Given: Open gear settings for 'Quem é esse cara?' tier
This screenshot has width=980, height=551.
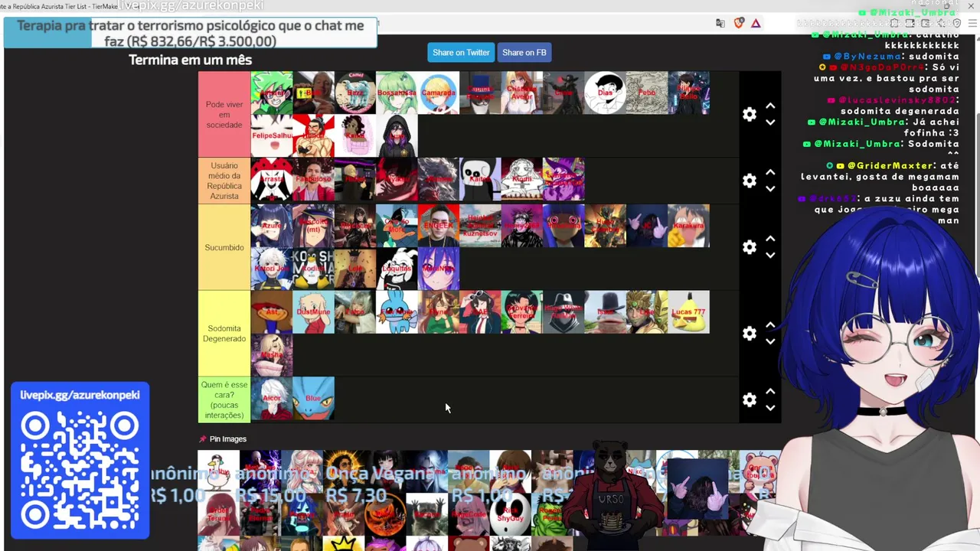Looking at the screenshot, I should (750, 399).
